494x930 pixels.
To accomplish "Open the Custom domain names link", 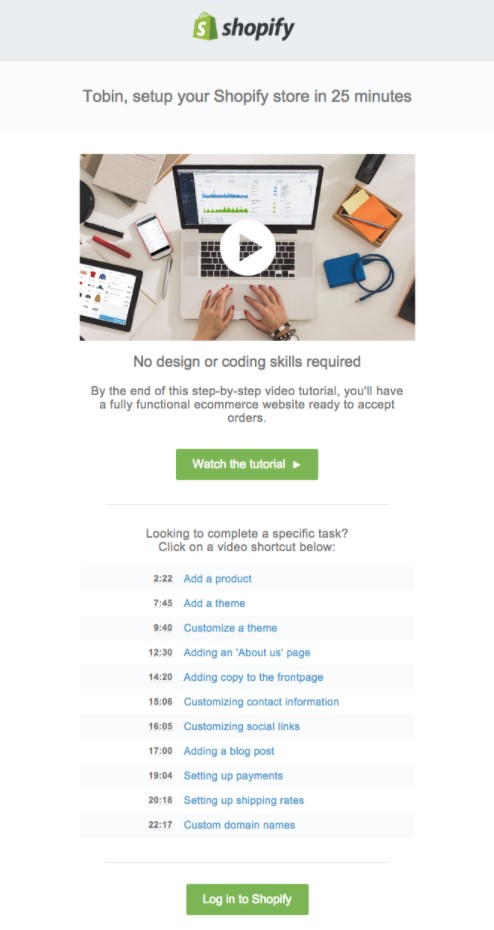I will (x=239, y=825).
